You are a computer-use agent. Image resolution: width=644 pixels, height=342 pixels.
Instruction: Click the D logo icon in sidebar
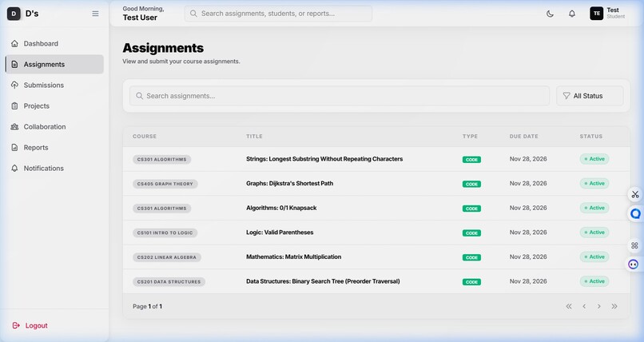pos(14,14)
